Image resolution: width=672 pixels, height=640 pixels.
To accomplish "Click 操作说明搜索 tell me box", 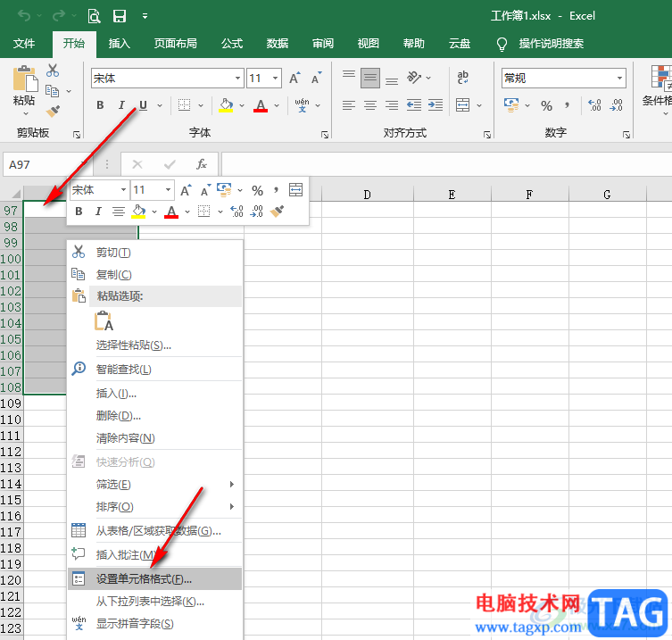I will [552, 44].
